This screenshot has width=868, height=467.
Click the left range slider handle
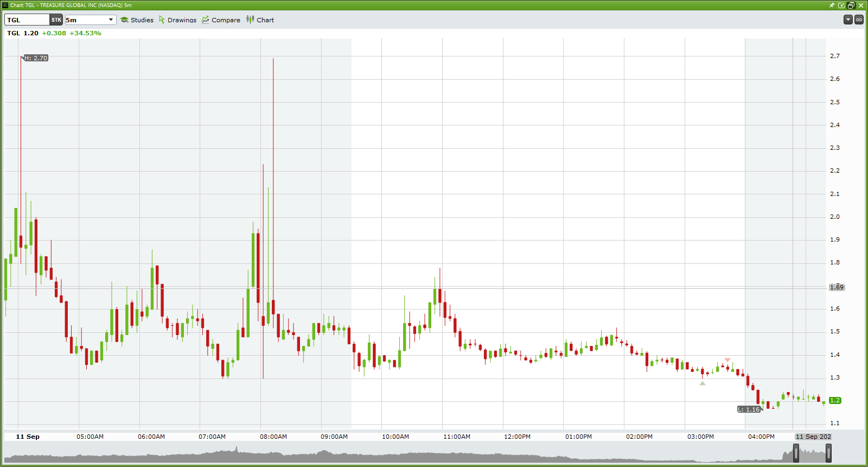tap(796, 453)
